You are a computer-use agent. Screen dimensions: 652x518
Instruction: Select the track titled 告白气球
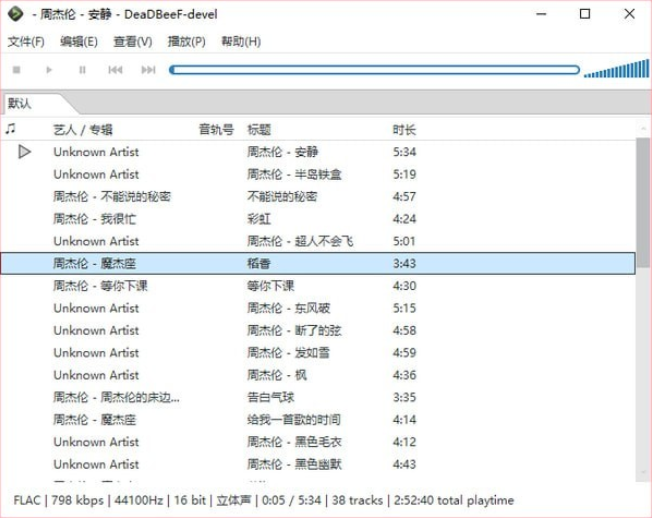tap(271, 397)
